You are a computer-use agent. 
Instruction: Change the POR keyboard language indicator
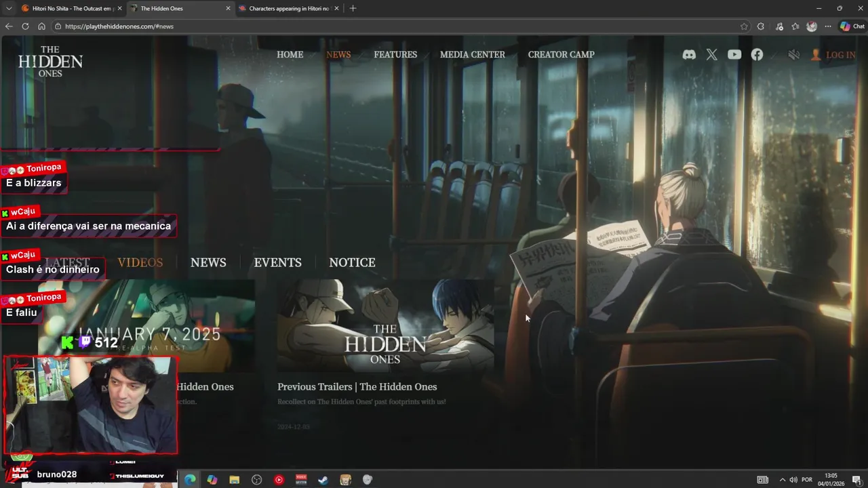807,480
